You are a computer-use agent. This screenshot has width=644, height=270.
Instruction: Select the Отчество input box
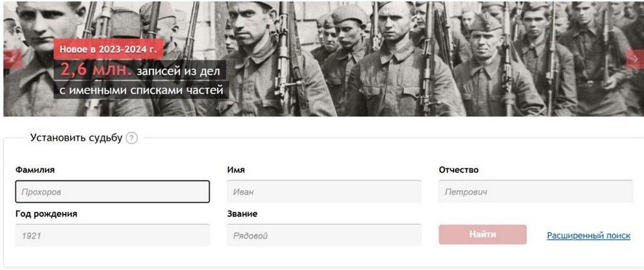[x=535, y=192]
